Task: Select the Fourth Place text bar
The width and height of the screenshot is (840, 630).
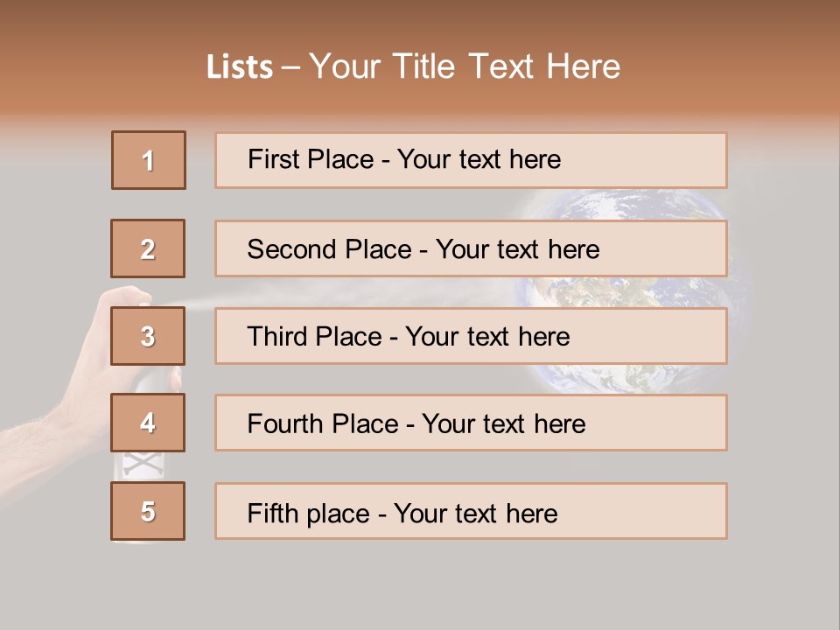Action: tap(471, 423)
